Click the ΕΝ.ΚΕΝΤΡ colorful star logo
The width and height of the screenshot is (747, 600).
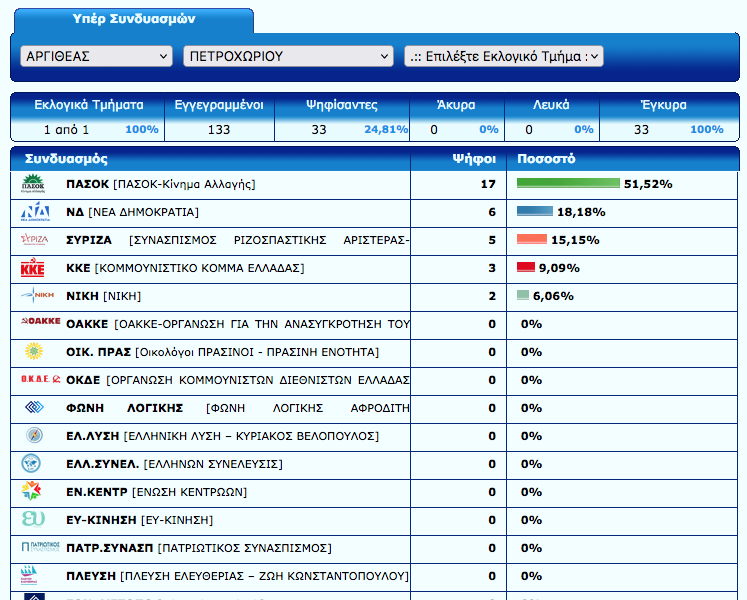coord(33,492)
